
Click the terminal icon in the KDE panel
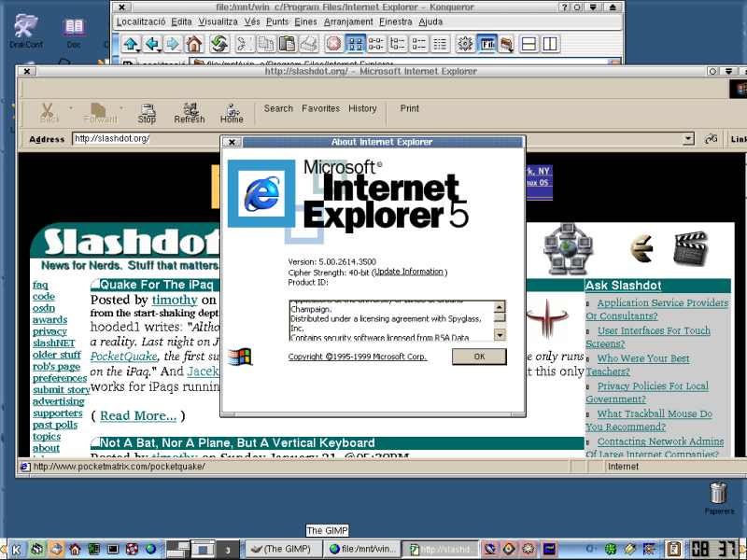(113, 550)
